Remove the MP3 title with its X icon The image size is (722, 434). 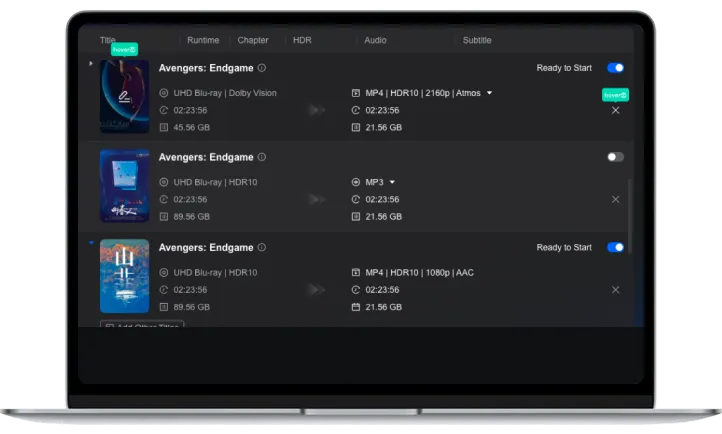[615, 199]
